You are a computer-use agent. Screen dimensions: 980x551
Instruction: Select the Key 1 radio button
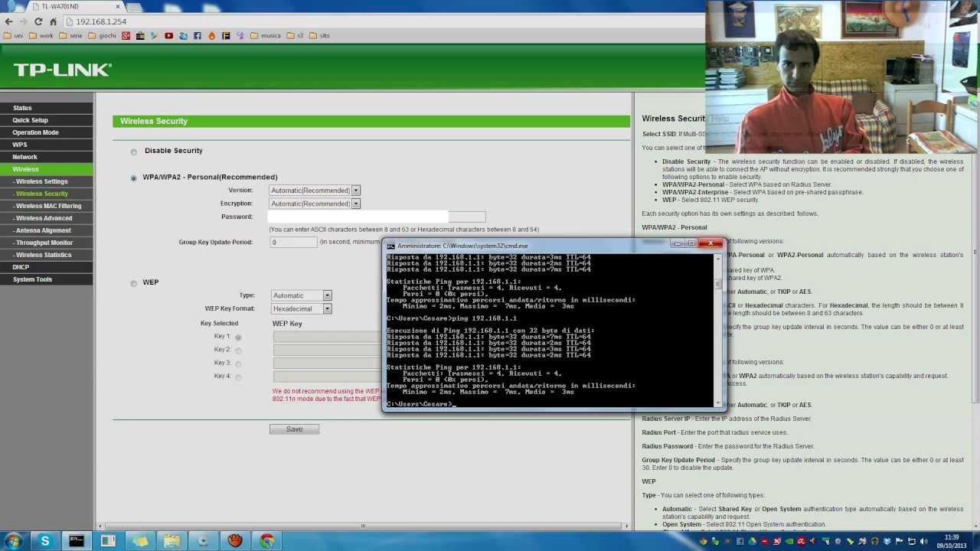[238, 337]
